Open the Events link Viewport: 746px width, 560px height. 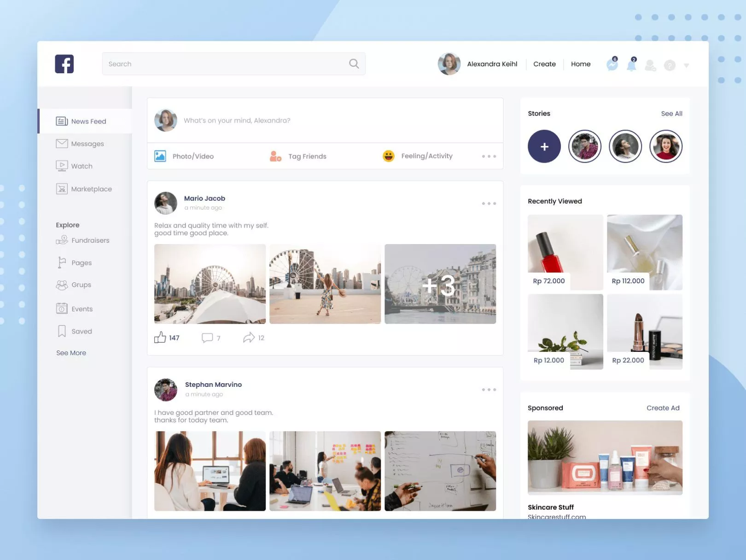82,309
